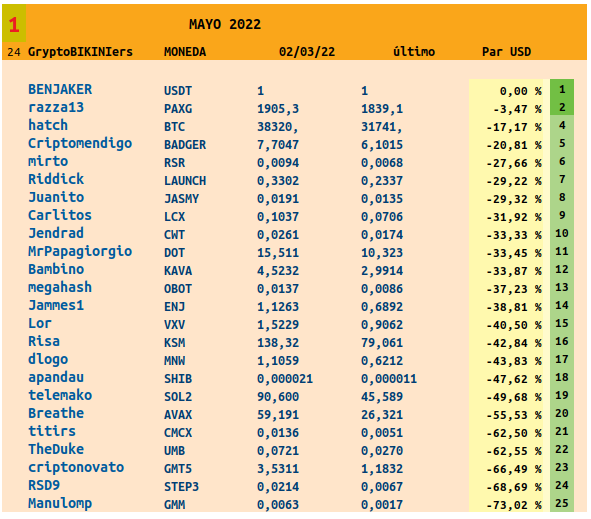Select the Criptomendigo player name
This screenshot has width=591, height=519.
click(x=80, y=144)
